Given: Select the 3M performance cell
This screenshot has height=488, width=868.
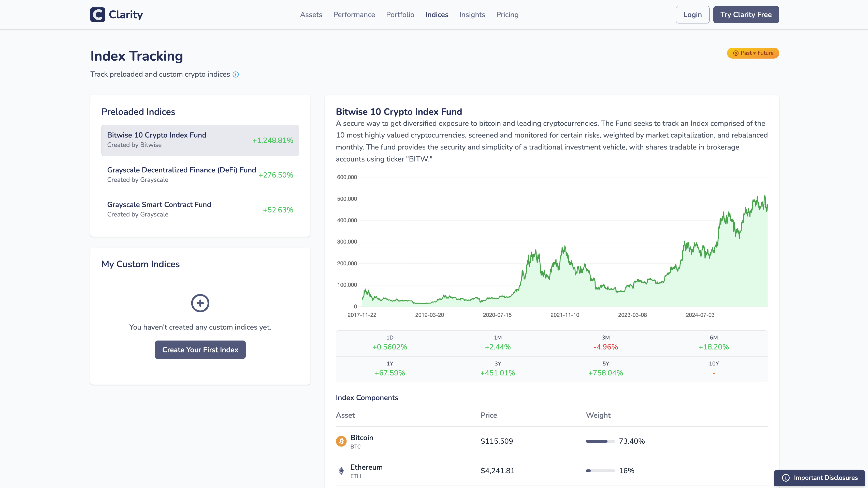Looking at the screenshot, I should (x=606, y=343).
